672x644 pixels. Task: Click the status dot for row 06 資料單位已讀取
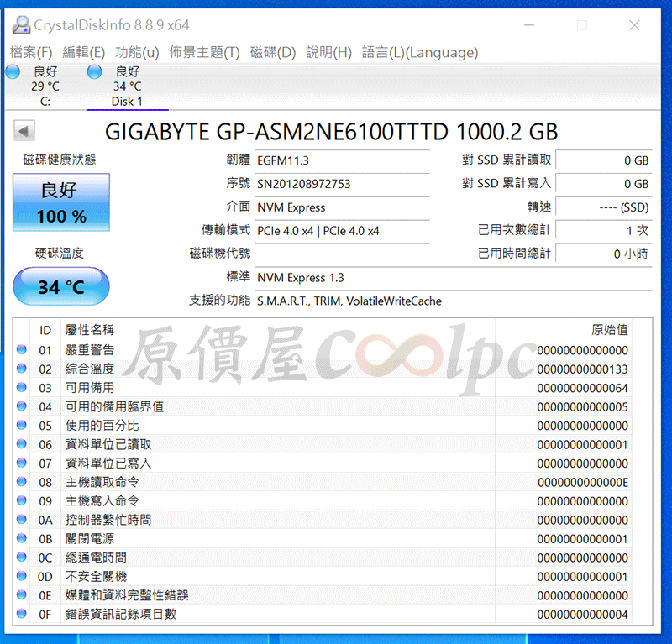(22, 444)
